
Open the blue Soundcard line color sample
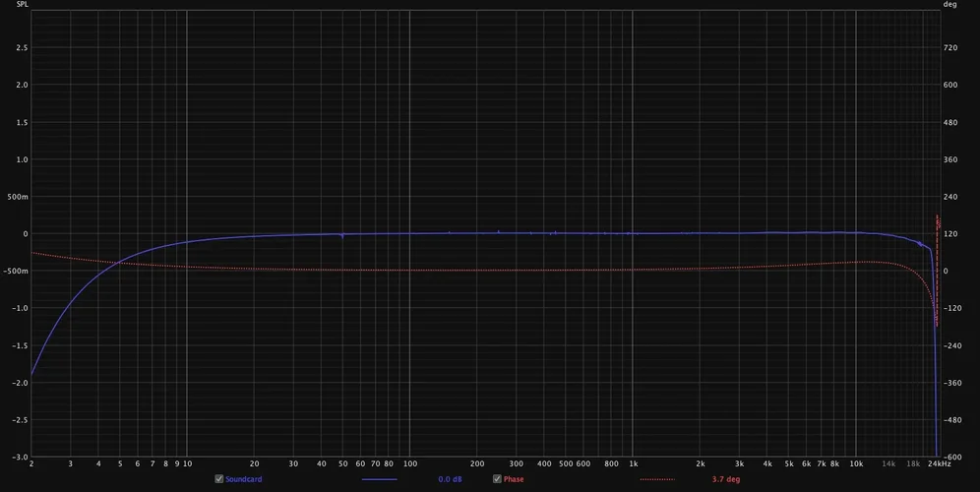click(x=380, y=479)
